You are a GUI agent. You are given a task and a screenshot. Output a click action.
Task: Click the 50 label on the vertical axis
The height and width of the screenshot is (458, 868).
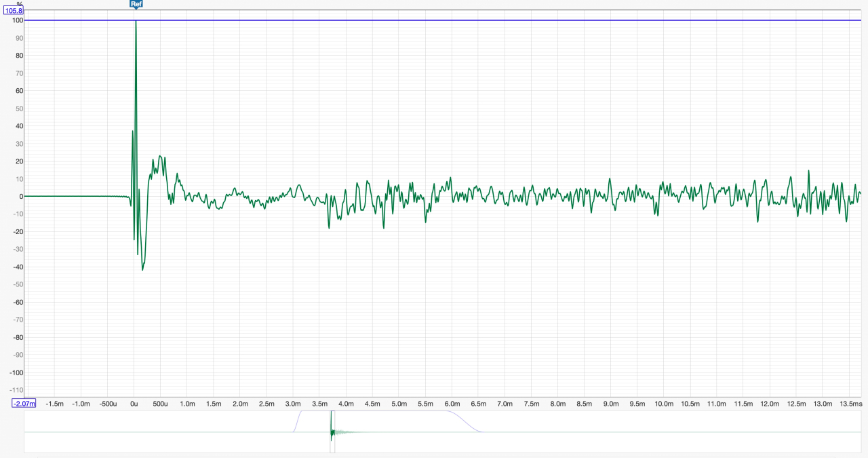coord(20,109)
